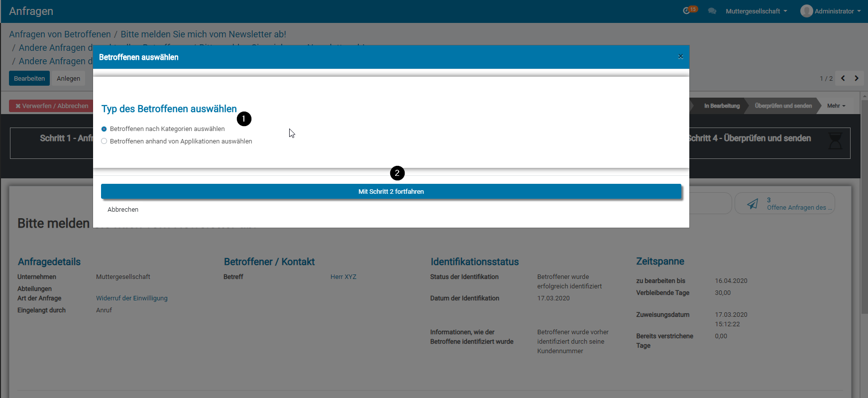Expand the Administrator user menu
868x398 pixels.
tap(837, 11)
